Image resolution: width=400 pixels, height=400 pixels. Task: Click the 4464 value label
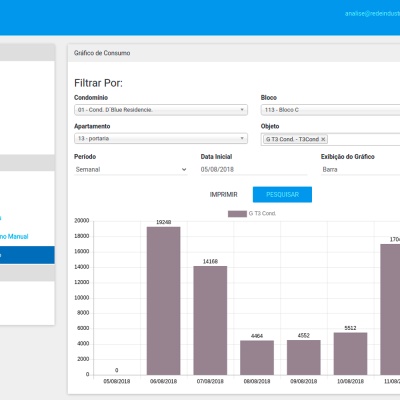pos(257,336)
